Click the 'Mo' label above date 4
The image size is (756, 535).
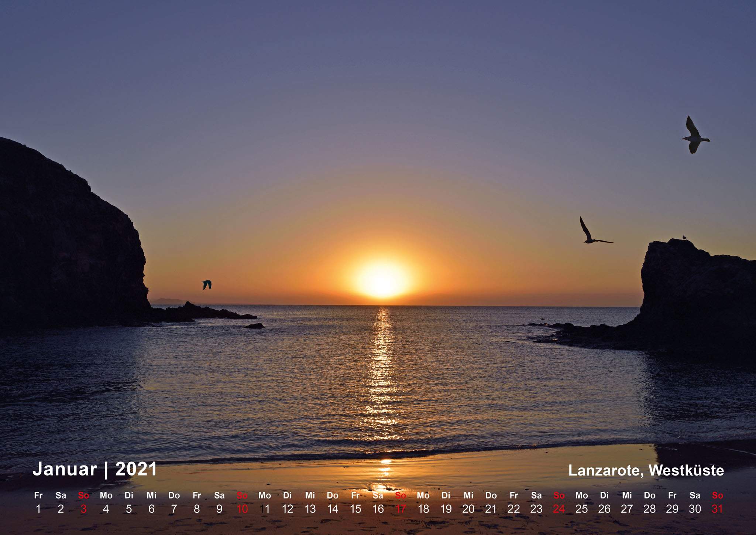[x=106, y=495]
